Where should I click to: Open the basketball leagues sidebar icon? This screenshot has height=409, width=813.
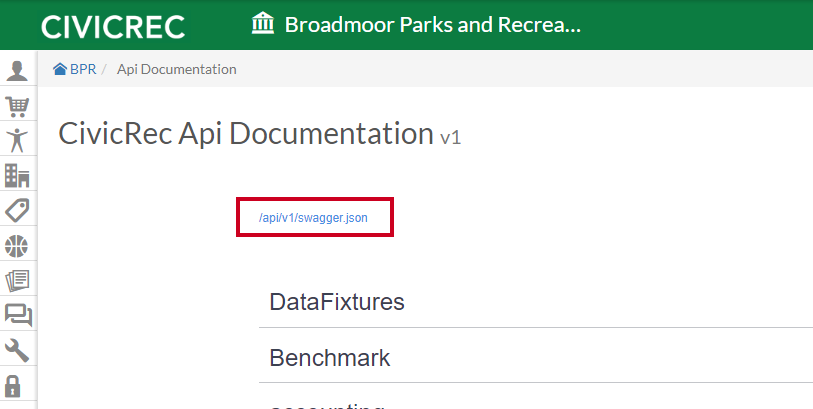click(17, 246)
